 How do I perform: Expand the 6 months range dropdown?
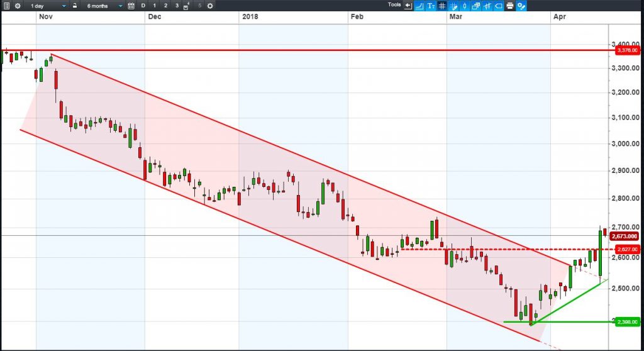coord(120,6)
